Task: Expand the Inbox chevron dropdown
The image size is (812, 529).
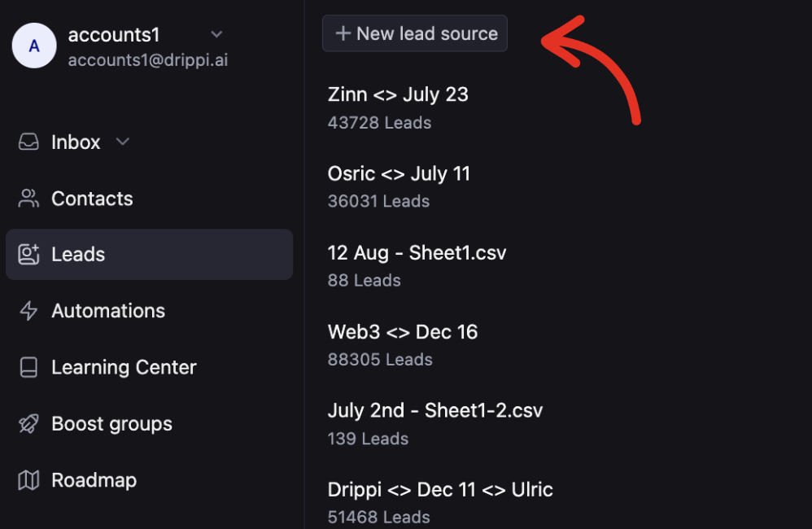Action: point(123,142)
